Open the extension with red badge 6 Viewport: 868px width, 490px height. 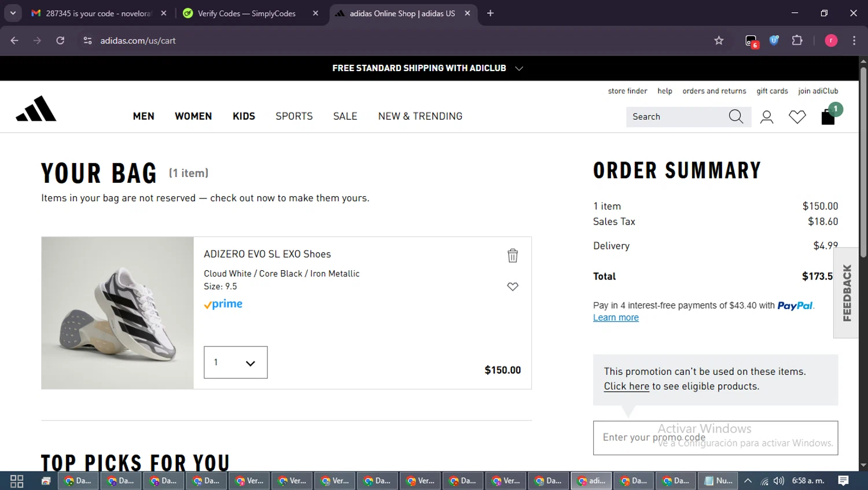[x=751, y=41]
